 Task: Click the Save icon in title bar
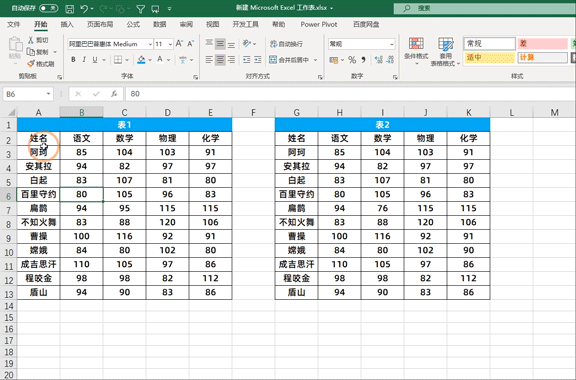pos(69,8)
